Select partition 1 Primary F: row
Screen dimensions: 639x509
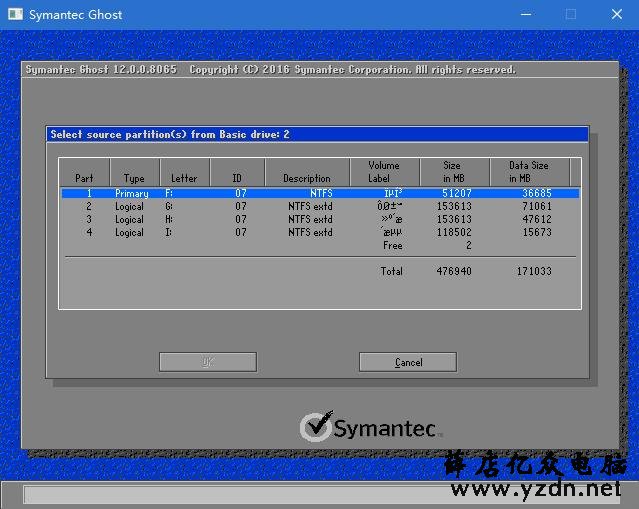tap(320, 193)
